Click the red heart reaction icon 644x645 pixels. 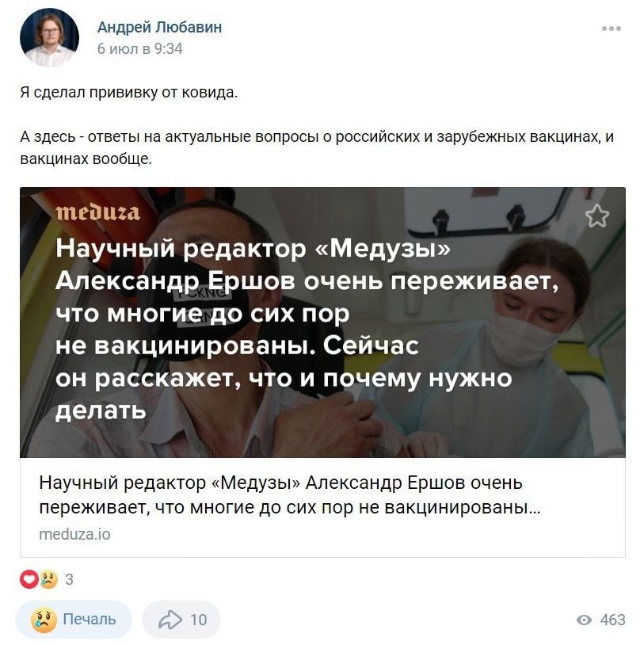tap(29, 579)
